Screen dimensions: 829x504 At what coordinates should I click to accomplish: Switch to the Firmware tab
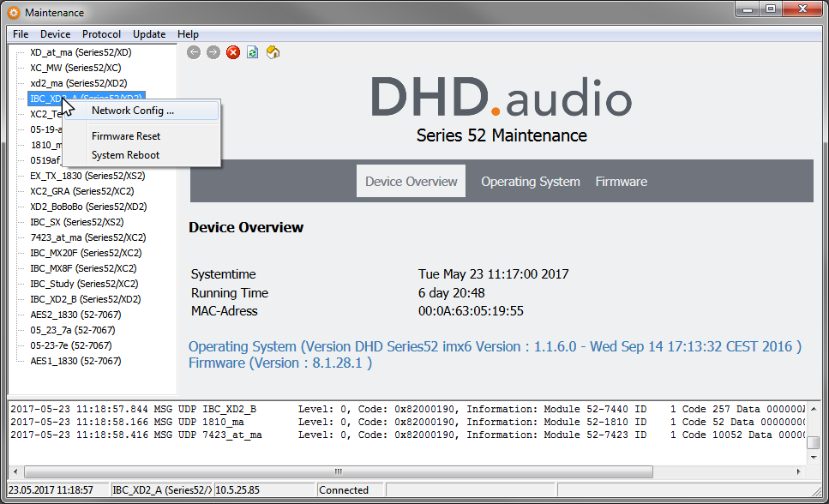click(622, 182)
